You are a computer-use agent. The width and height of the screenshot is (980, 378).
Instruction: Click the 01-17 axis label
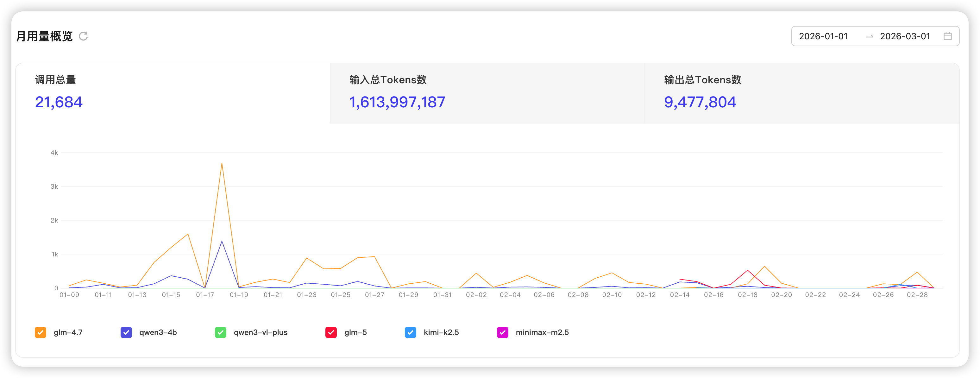(x=205, y=295)
